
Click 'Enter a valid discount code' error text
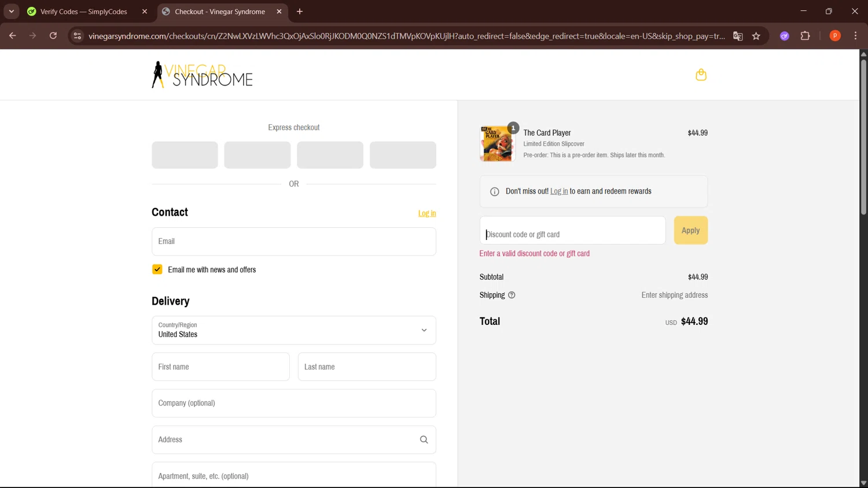point(534,253)
